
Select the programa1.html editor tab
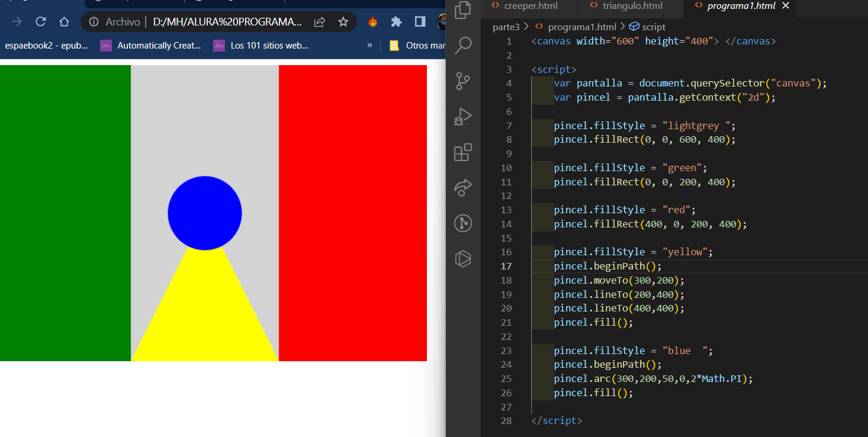pos(741,6)
